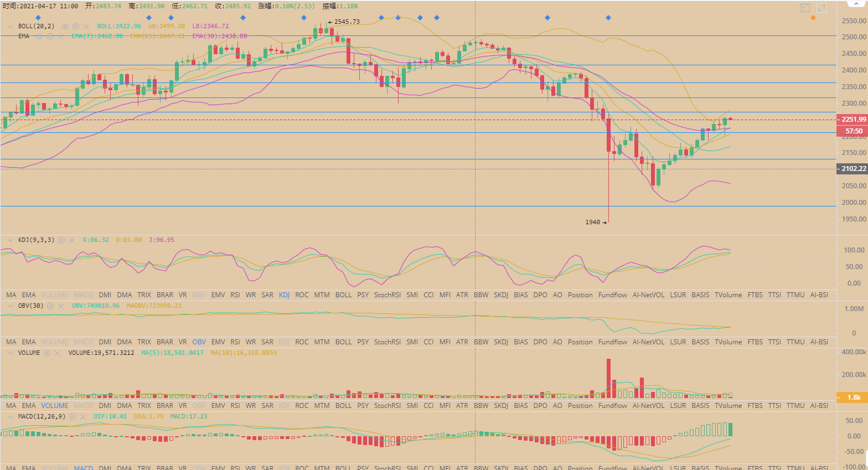Collapse the OBV(30) panel chevron

point(11,306)
